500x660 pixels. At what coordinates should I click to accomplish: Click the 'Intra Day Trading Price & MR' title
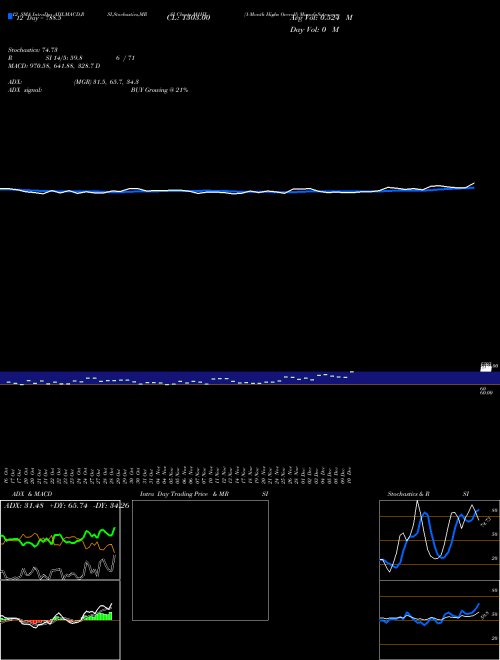click(184, 494)
